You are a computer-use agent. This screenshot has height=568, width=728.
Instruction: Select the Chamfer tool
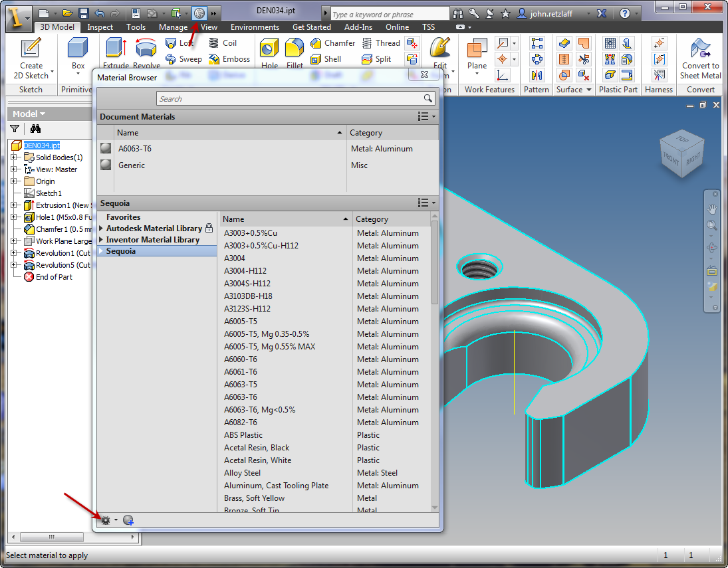332,43
